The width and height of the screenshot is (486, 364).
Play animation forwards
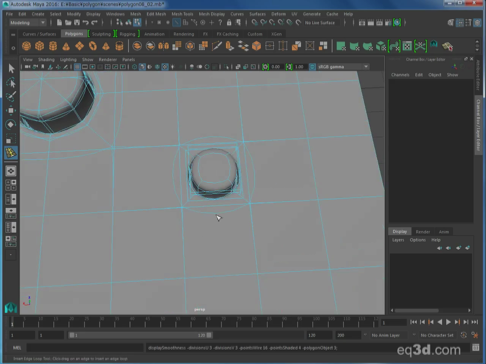tap(448, 322)
